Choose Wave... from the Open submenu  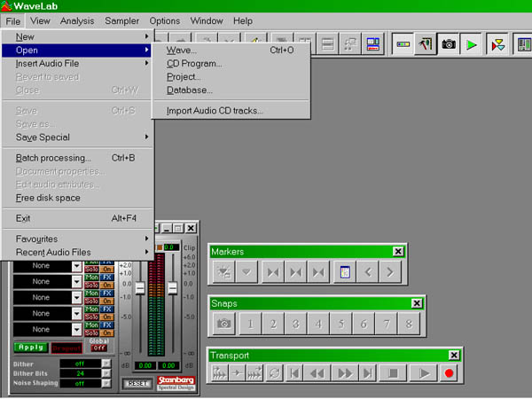231,51
